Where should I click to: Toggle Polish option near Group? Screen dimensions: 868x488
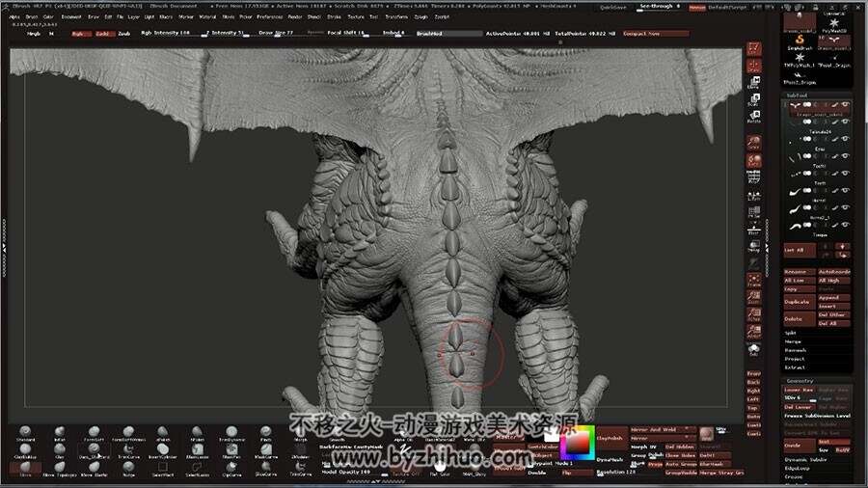point(656,455)
